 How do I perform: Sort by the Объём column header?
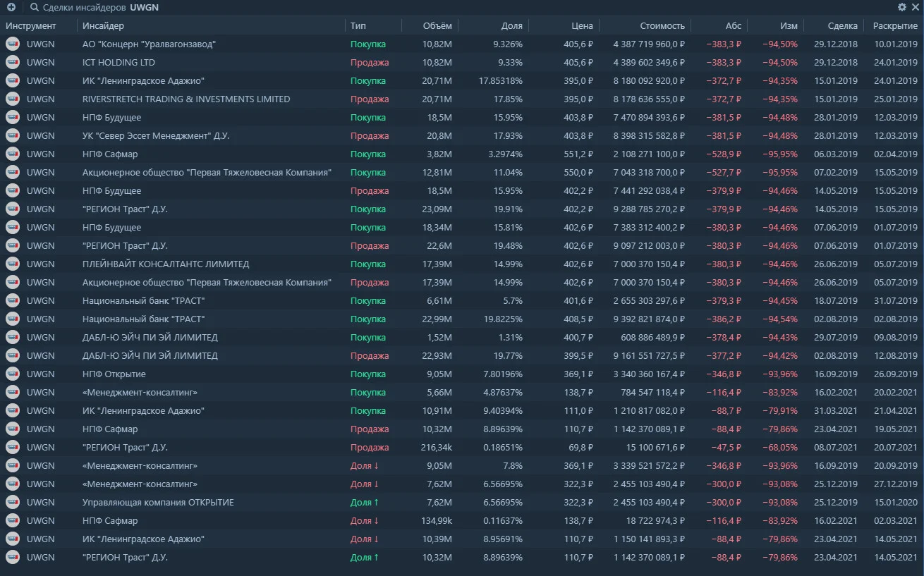tap(437, 26)
